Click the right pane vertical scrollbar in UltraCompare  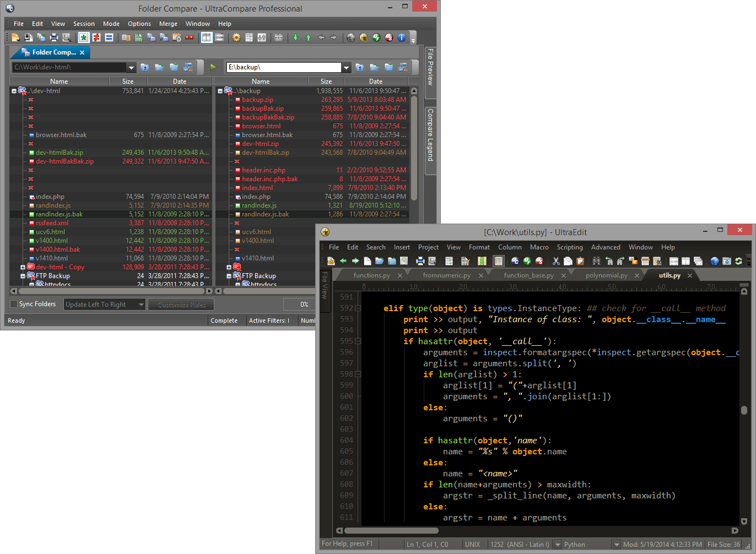[414, 149]
